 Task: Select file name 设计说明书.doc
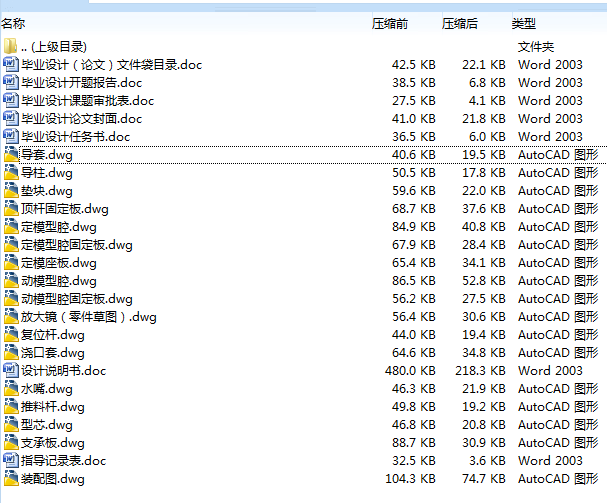[64, 371]
